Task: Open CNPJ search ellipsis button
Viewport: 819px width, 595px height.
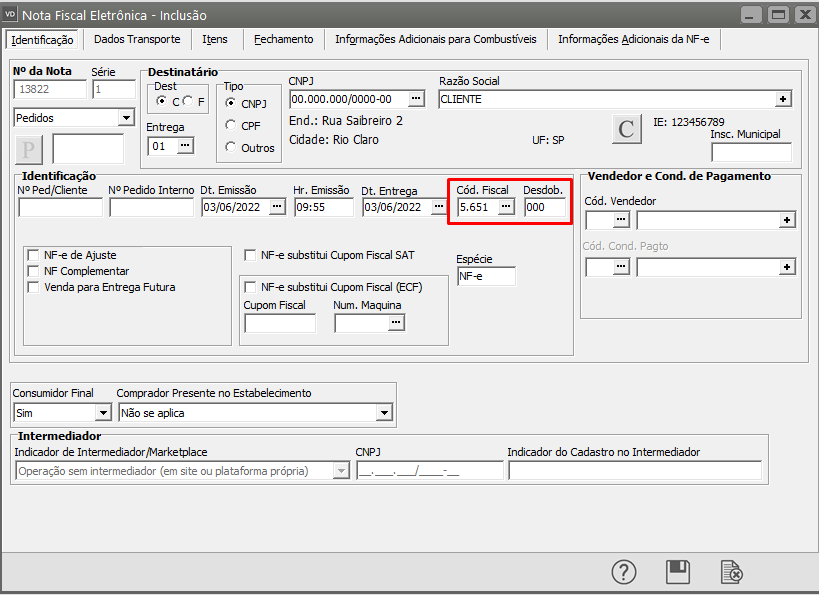Action: click(x=416, y=99)
